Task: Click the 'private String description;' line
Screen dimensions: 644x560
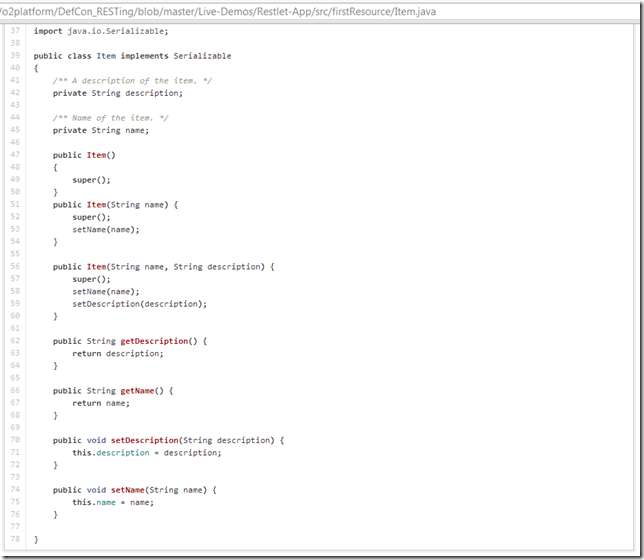Action: point(118,93)
